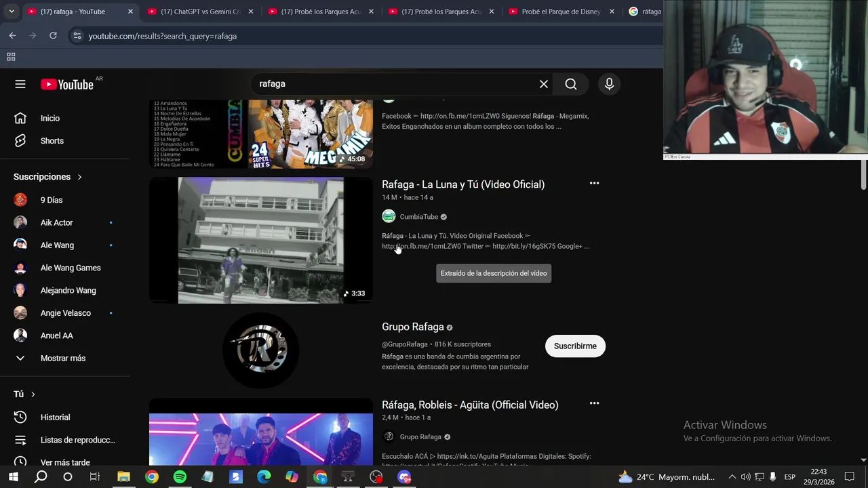The width and height of the screenshot is (868, 488).
Task: Go back in the browser
Action: coord(12,35)
